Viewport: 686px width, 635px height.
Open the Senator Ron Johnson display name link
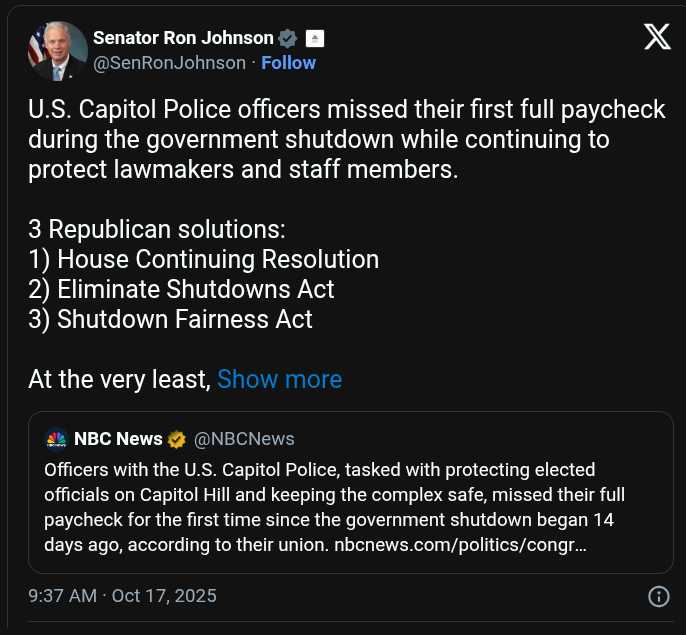coord(183,38)
